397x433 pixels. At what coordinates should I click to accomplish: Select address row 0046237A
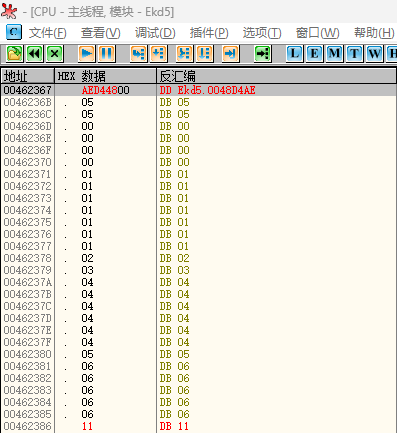coord(198,282)
